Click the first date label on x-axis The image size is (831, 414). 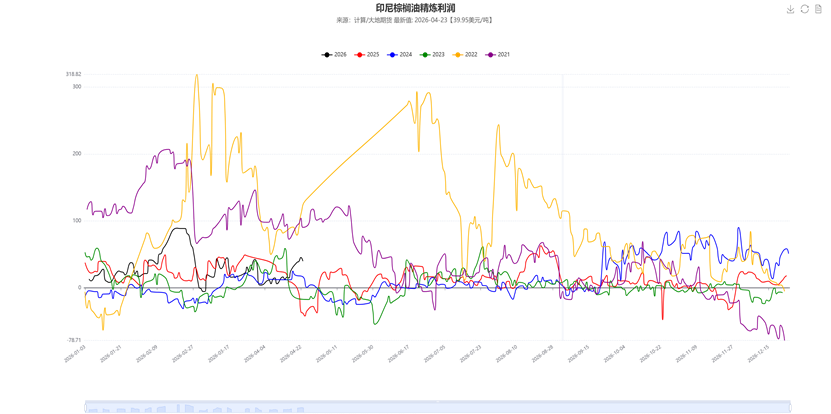[76, 352]
